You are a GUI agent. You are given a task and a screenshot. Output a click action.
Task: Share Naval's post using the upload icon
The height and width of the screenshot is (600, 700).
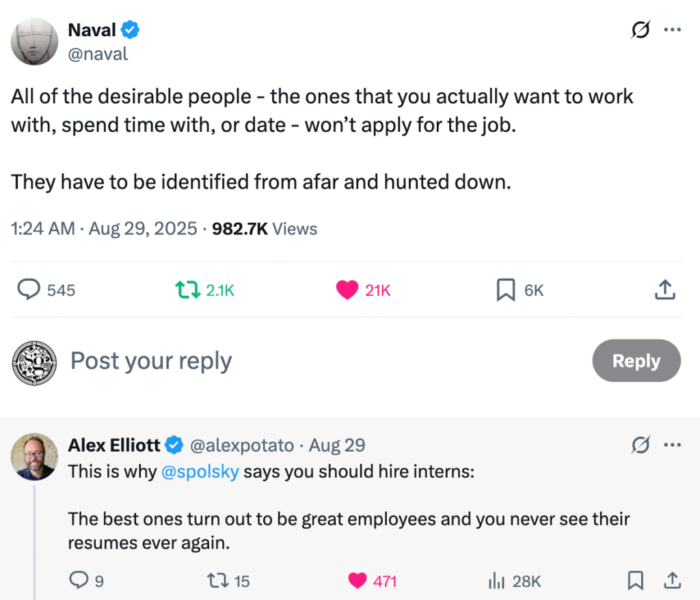[665, 289]
